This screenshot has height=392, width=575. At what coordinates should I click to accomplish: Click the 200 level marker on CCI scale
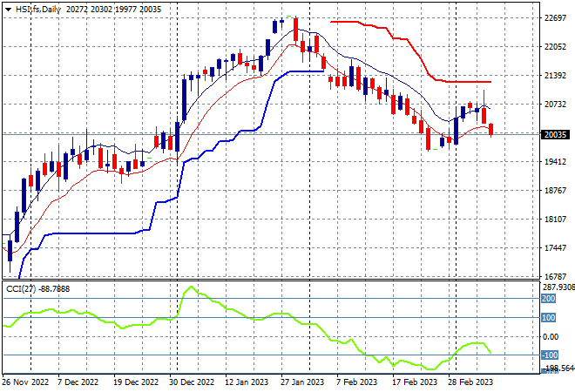point(548,299)
